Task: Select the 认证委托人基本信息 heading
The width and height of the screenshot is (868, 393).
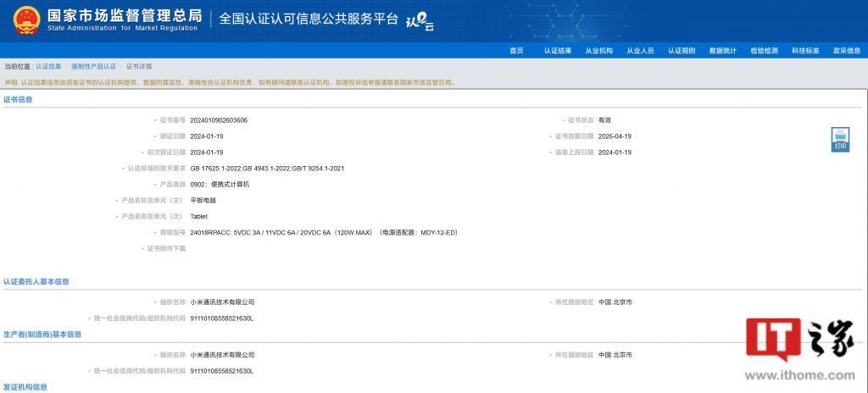Action: pyautogui.click(x=36, y=282)
